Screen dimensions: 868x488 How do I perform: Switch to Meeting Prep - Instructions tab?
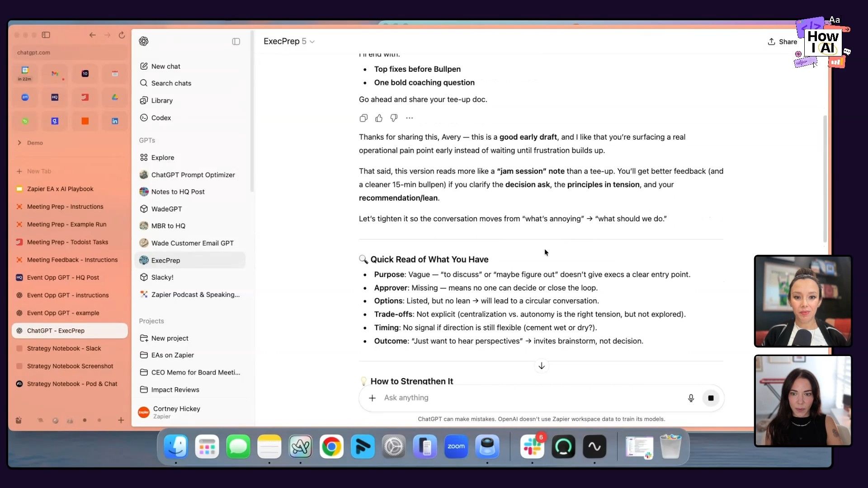[x=70, y=206]
